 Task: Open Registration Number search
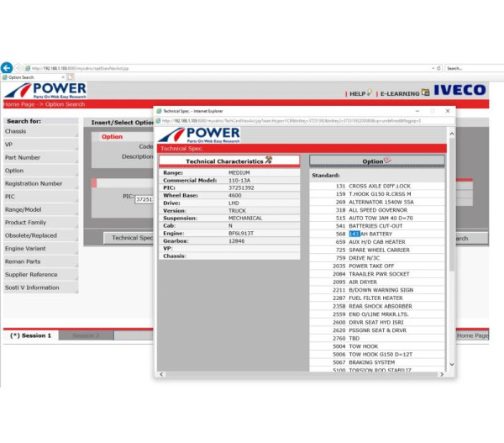click(x=34, y=183)
